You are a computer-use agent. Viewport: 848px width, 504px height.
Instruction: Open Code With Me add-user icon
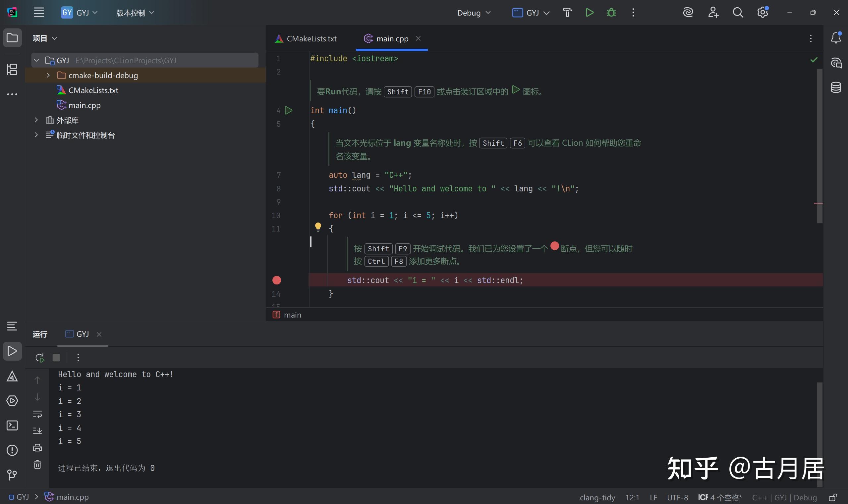pyautogui.click(x=713, y=13)
